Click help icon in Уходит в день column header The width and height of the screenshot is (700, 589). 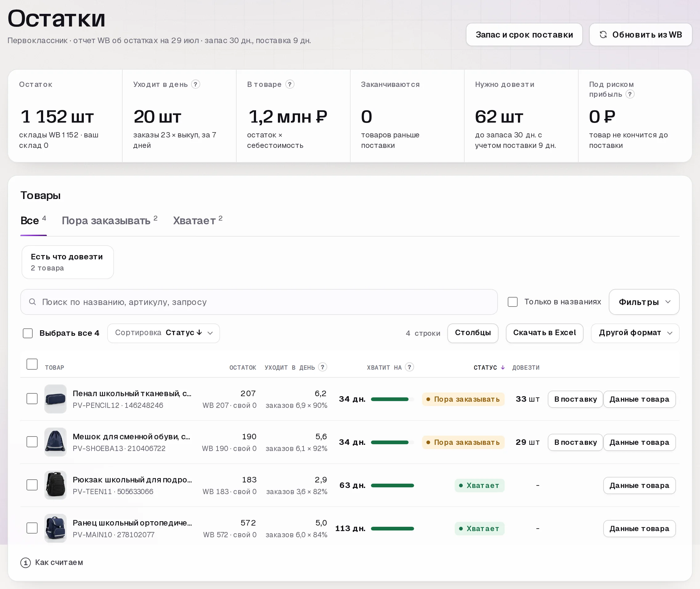tap(322, 367)
